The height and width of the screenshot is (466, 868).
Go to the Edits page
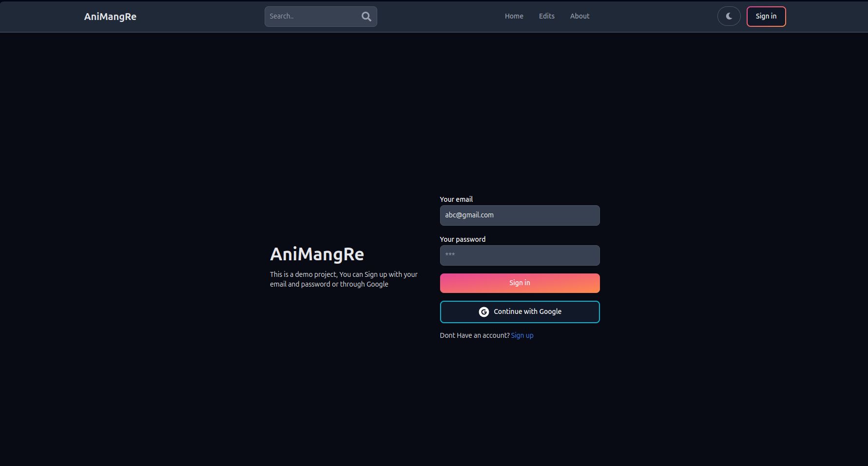point(546,16)
